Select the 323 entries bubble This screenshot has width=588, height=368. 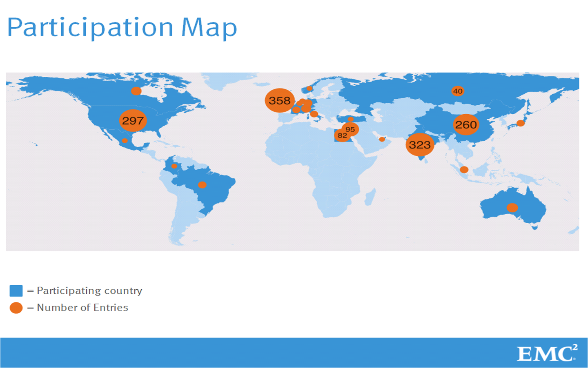[x=420, y=144]
